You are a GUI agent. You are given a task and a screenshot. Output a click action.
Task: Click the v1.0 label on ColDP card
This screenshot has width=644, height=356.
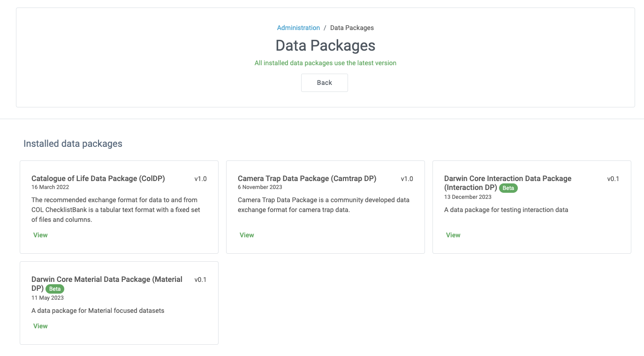pos(200,178)
